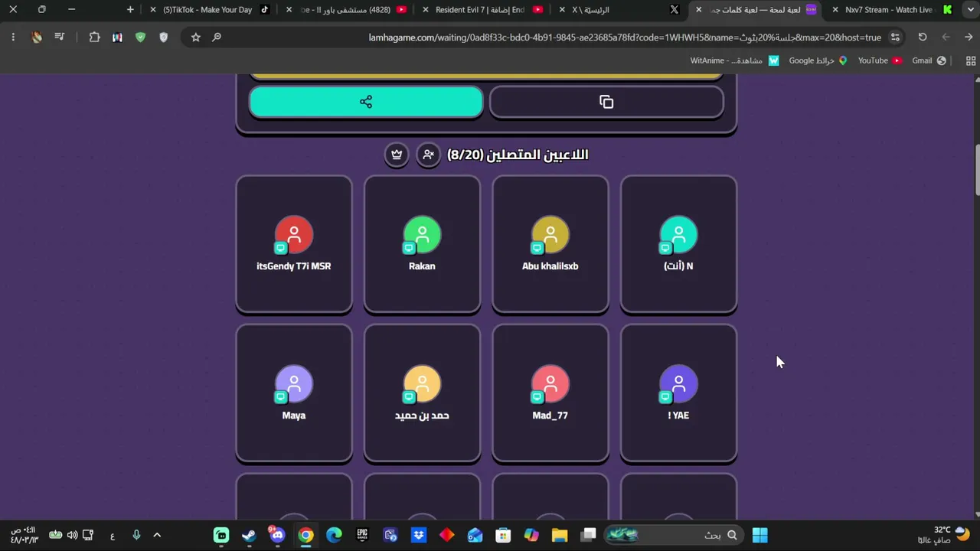Select the itsGendy T7i MSR player card

tap(294, 244)
